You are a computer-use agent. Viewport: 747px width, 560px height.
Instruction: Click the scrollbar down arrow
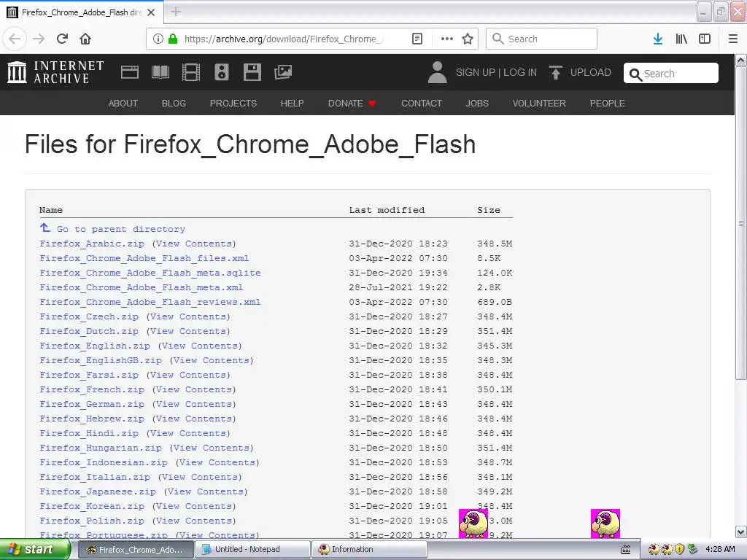point(740,532)
